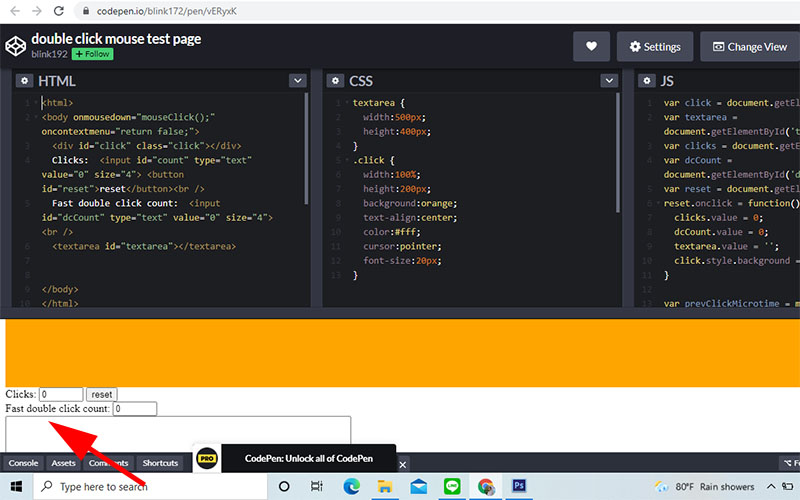The height and width of the screenshot is (500, 800).
Task: Open the Comments panel tab
Action: point(108,463)
